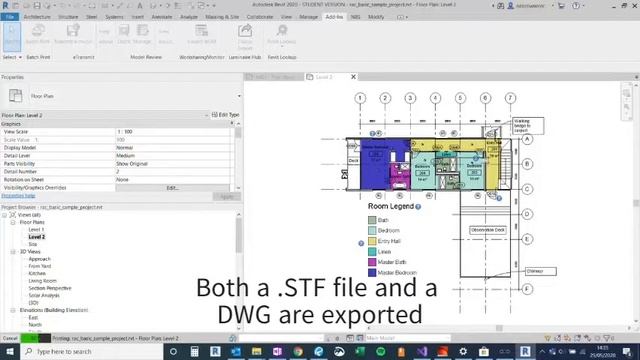Click the filter icon in status bar

[x=607, y=338]
